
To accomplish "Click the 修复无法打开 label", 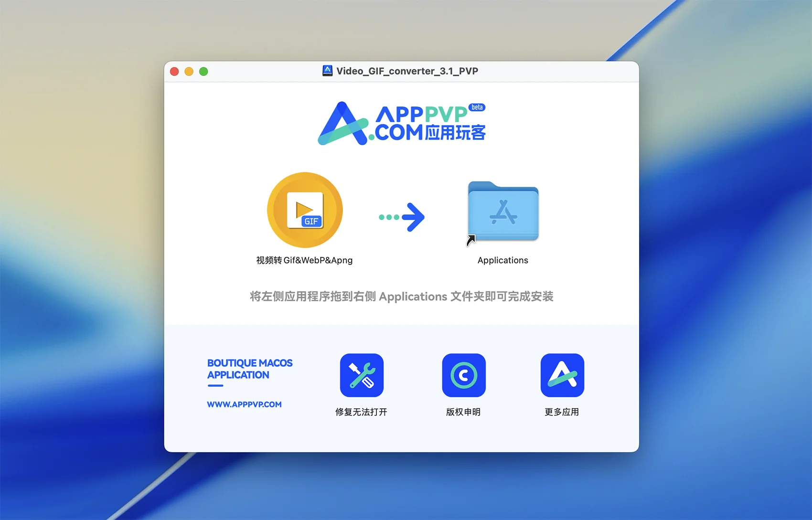I will (361, 412).
